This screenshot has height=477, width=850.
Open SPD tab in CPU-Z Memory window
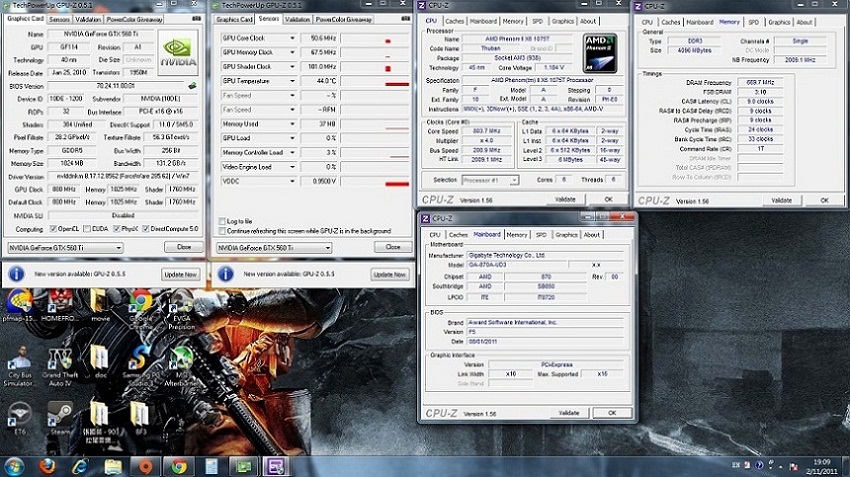pyautogui.click(x=754, y=22)
